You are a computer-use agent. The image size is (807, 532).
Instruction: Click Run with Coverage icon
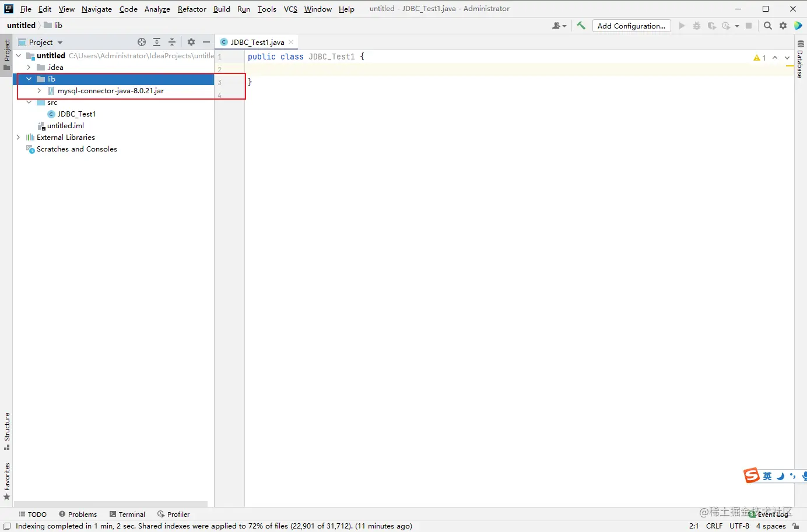click(711, 26)
